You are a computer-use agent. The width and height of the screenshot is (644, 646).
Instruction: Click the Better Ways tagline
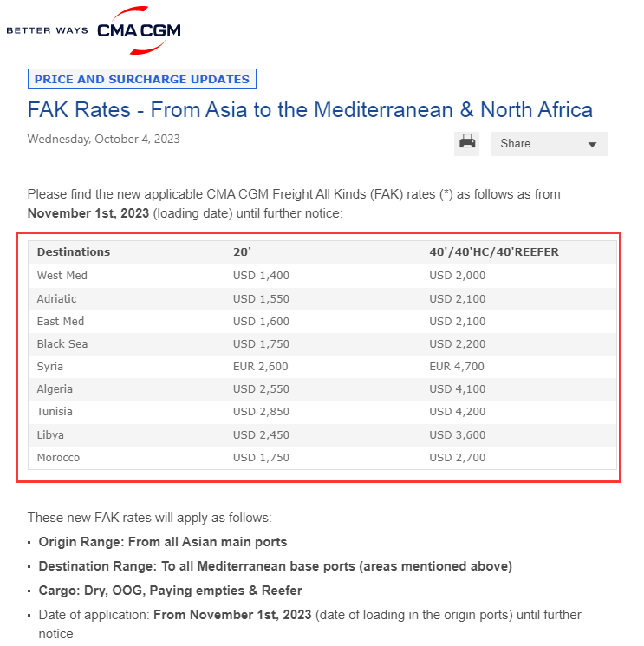point(48,30)
